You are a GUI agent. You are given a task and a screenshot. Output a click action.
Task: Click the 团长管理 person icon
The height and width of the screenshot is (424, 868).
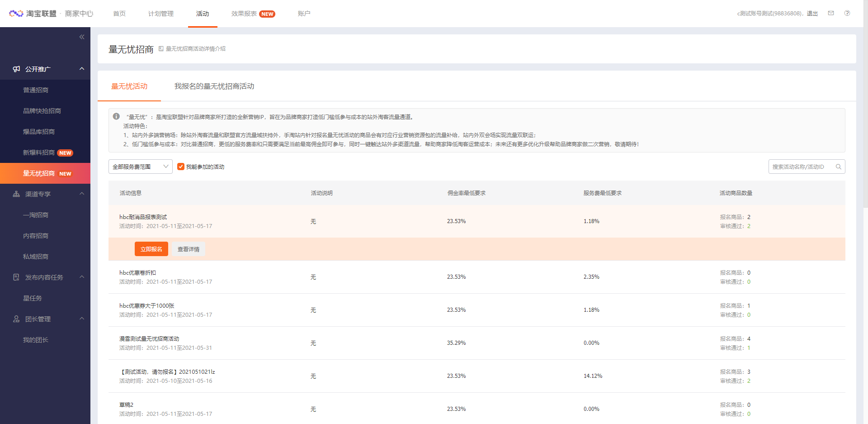[16, 319]
